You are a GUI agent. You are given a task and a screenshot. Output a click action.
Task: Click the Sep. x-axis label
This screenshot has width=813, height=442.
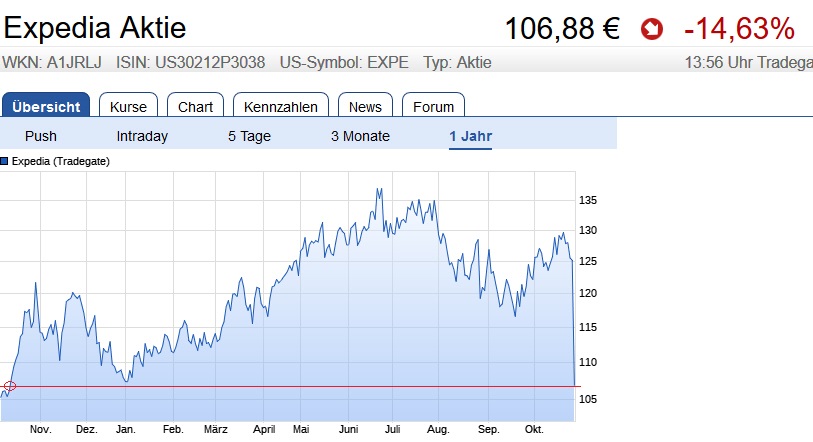point(488,430)
